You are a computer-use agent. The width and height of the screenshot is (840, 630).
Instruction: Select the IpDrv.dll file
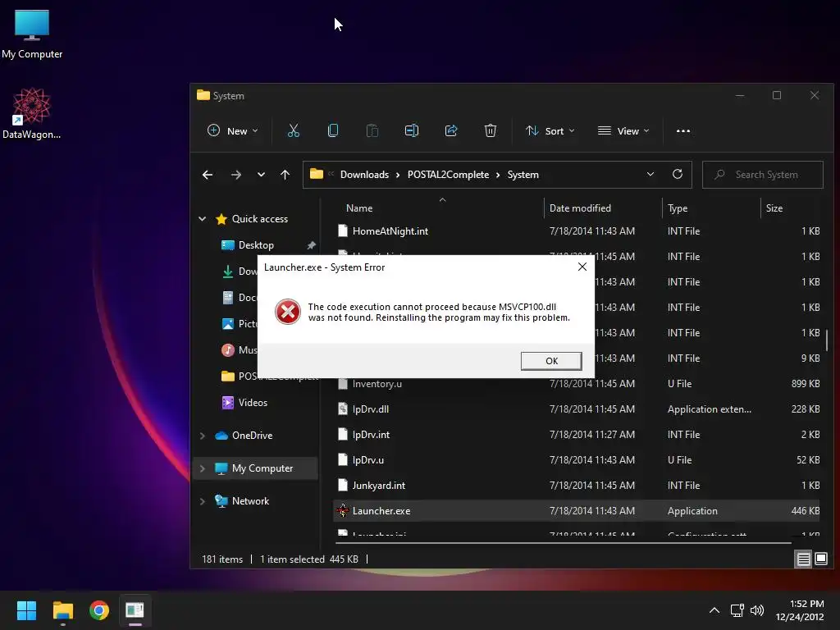(577, 409)
